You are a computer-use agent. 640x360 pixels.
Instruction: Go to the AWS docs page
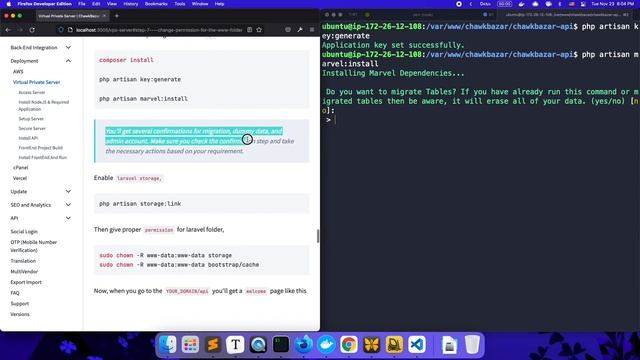point(18,71)
